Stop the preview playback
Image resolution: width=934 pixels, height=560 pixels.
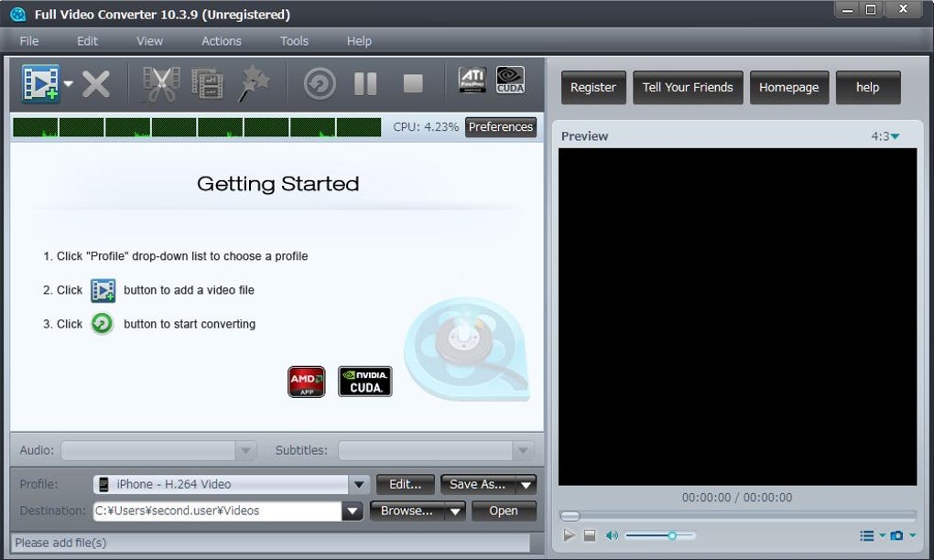[590, 535]
